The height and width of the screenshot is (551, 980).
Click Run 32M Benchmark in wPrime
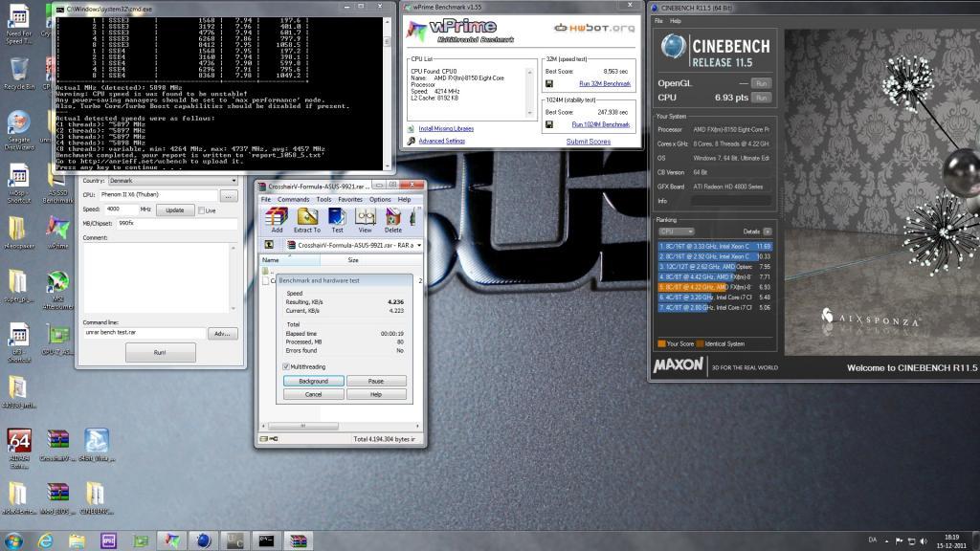pos(605,84)
